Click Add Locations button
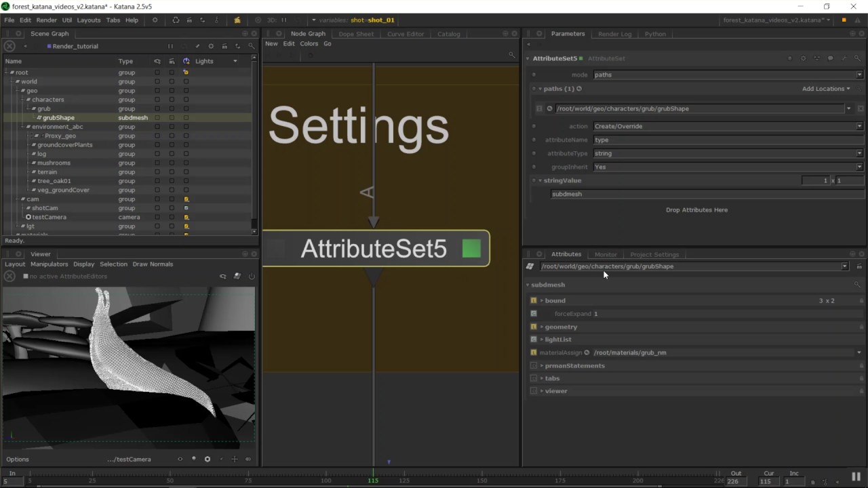Viewport: 868px width, 488px height. click(x=826, y=89)
